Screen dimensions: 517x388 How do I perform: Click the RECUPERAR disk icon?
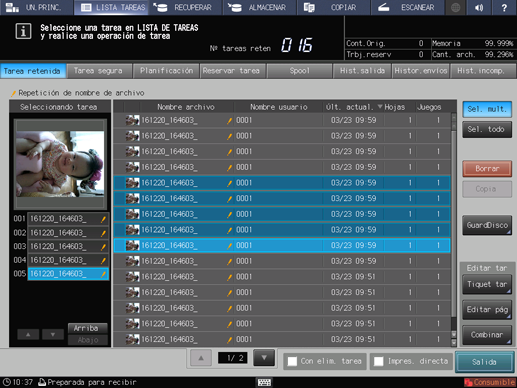tap(160, 7)
